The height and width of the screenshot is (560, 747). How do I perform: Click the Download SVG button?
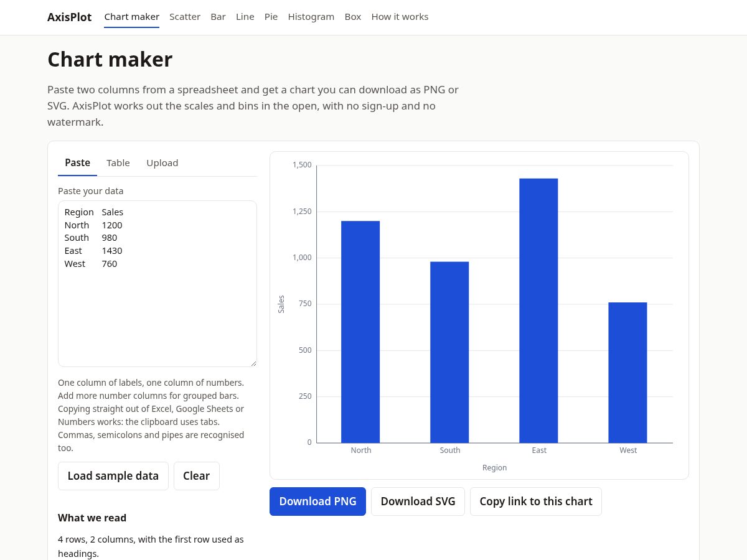coord(418,502)
